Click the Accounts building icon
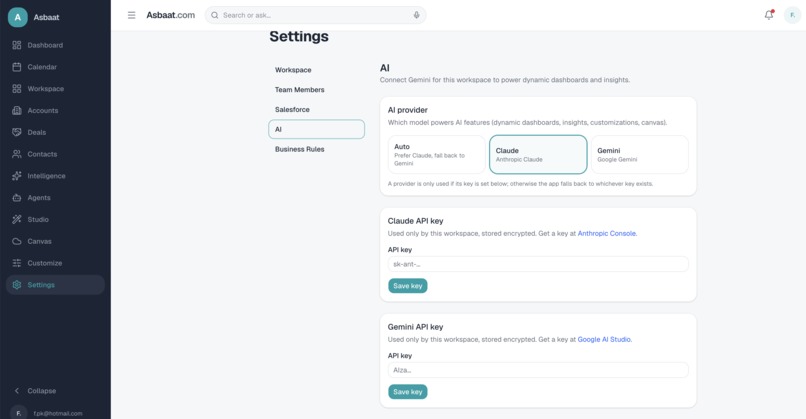The height and width of the screenshot is (419, 806). tap(17, 111)
